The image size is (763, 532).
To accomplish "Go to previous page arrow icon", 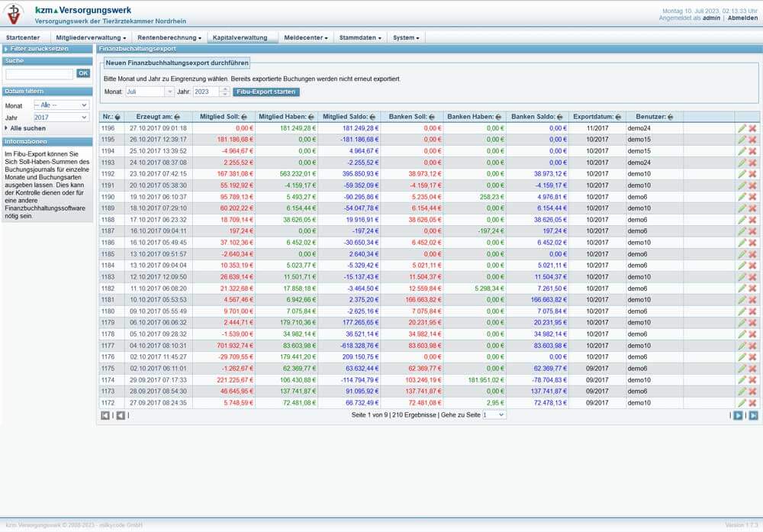I will (121, 415).
